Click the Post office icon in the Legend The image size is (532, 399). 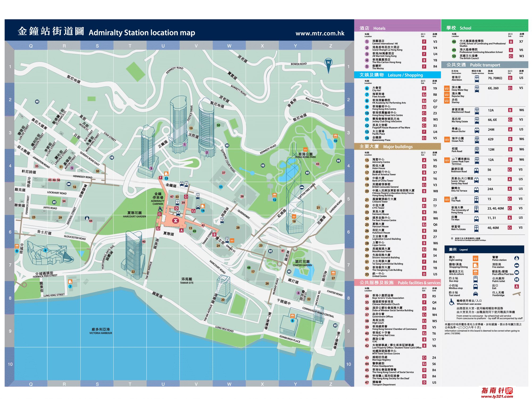point(516,272)
